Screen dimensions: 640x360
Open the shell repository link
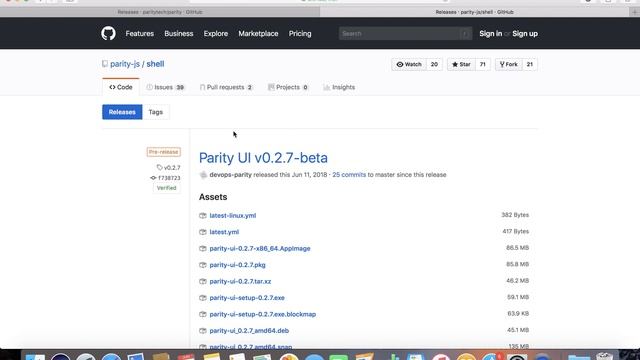[155, 64]
